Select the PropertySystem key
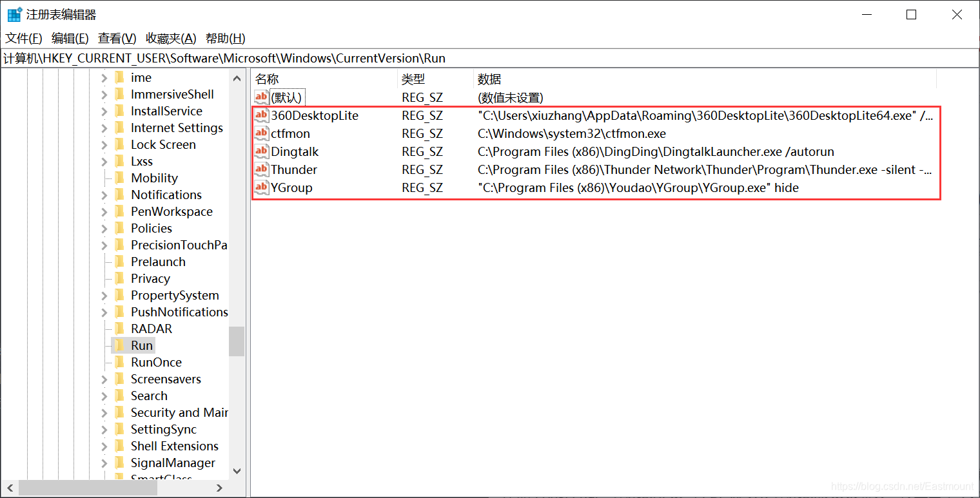Viewport: 980px width, 498px height. pos(175,296)
